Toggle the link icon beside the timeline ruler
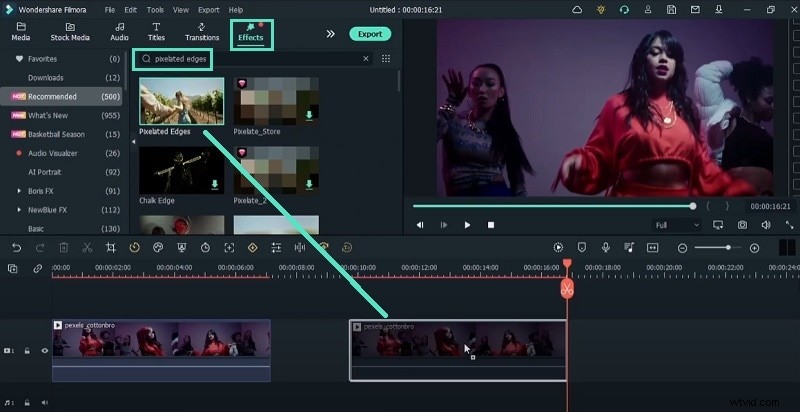This screenshot has width=800, height=412. coord(38,268)
